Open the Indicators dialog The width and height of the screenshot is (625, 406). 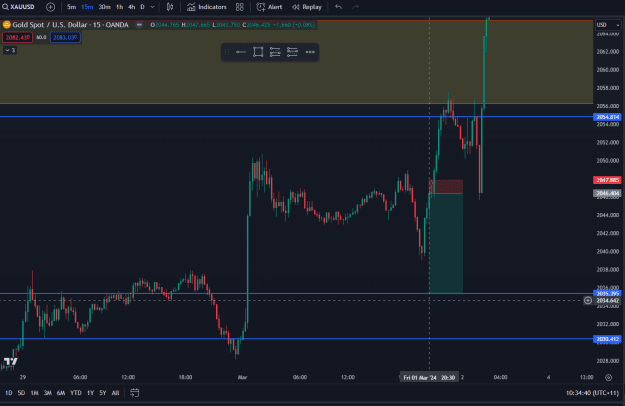(207, 7)
